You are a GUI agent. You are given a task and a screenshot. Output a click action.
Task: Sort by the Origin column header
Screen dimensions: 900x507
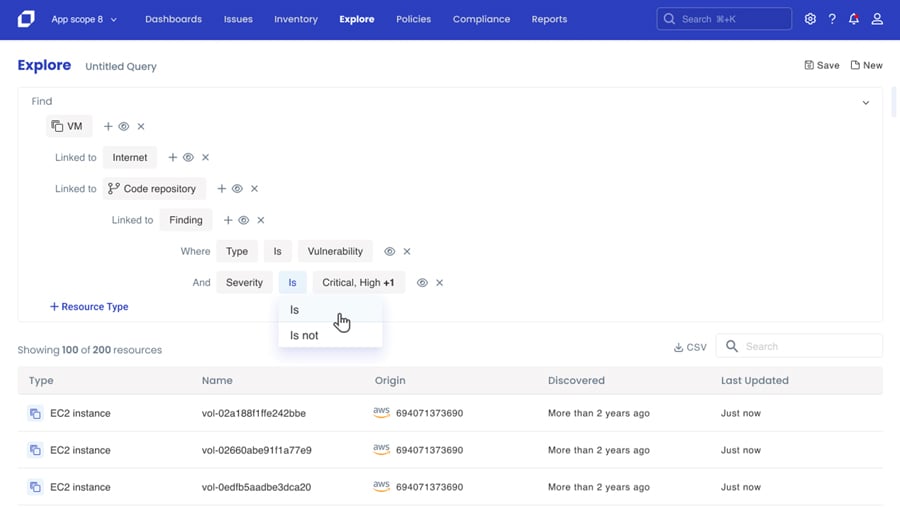[390, 380]
